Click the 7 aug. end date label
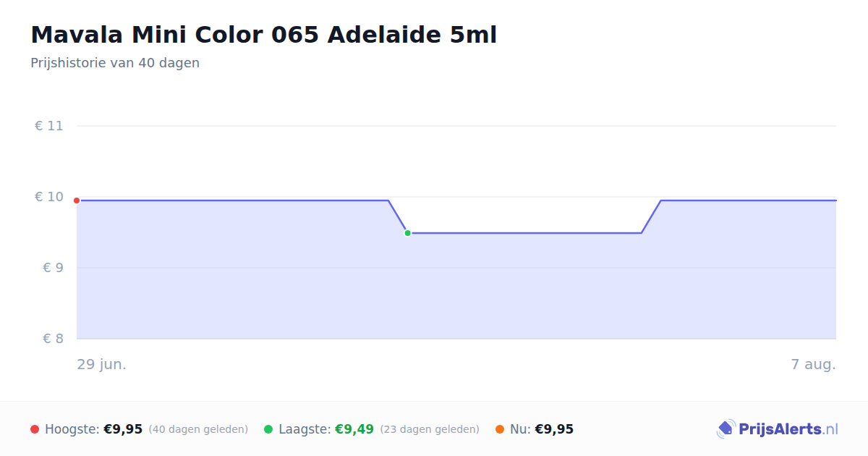868x456 pixels. 814,364
